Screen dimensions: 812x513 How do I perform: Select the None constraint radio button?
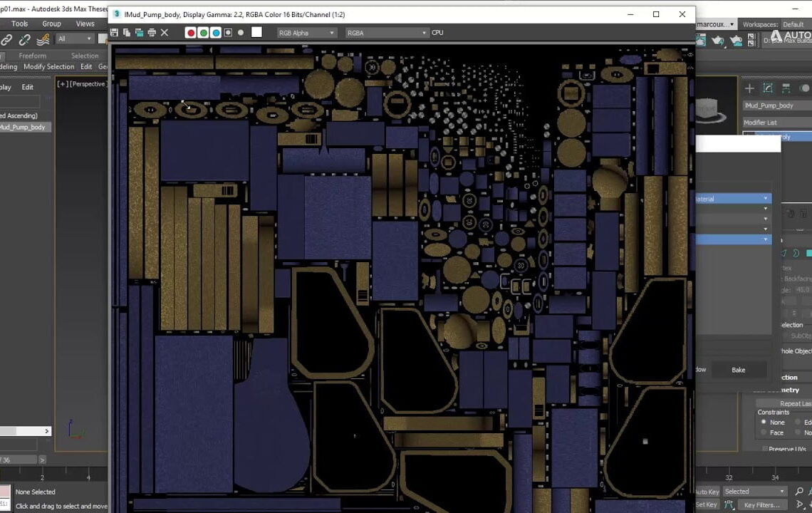[x=764, y=422]
